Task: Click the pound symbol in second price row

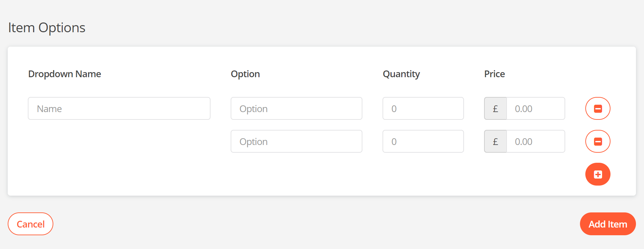Action: (x=495, y=141)
